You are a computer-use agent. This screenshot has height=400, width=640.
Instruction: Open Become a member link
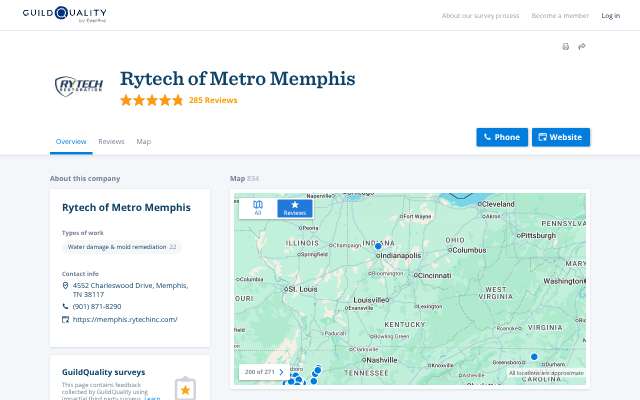560,16
